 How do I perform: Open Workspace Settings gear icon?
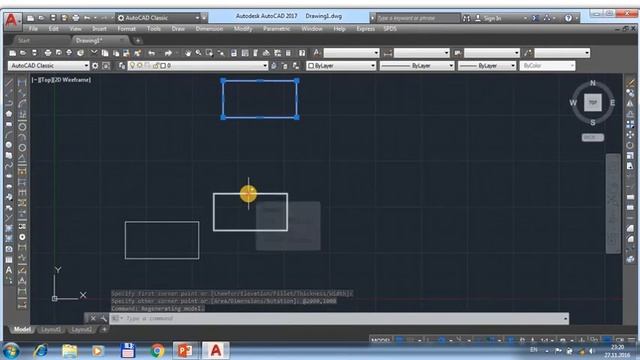(x=95, y=66)
